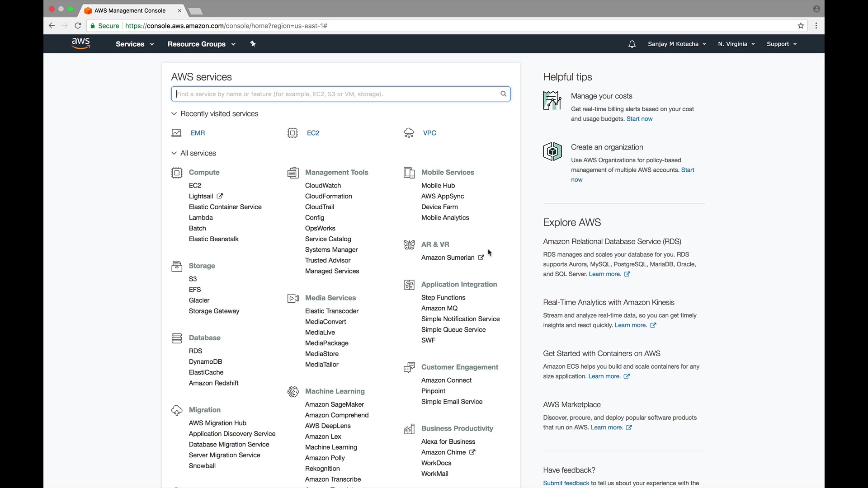Click the AWS logo home icon
The height and width of the screenshot is (488, 868).
coord(81,44)
